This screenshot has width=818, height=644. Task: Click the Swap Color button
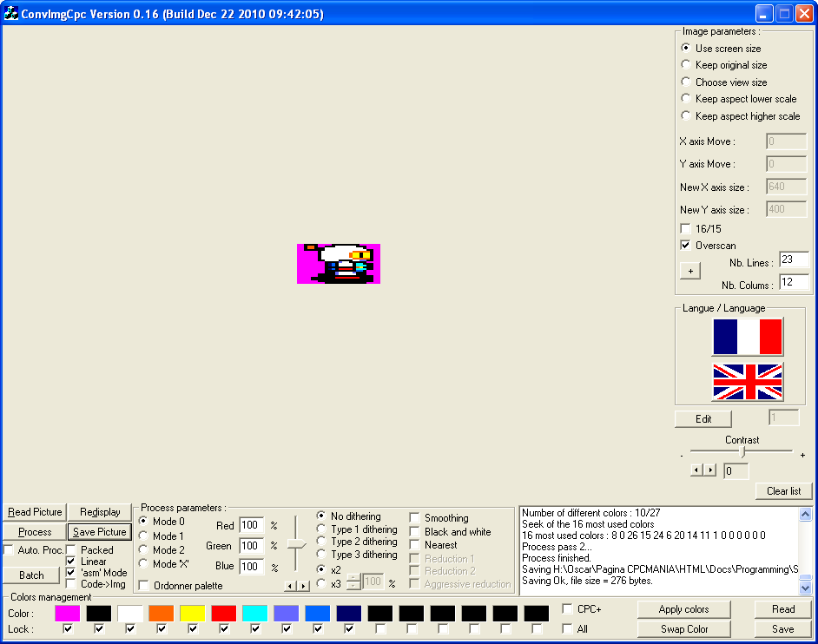tap(683, 629)
